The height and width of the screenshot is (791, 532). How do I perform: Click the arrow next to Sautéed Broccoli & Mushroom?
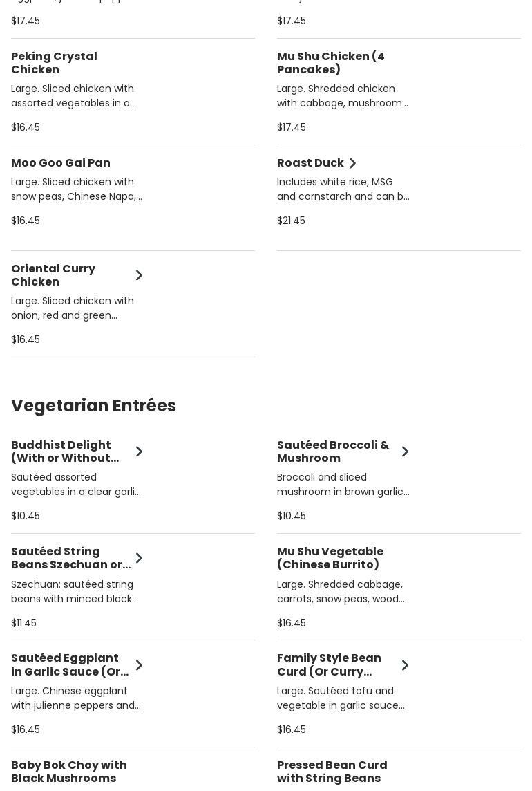[x=405, y=452]
